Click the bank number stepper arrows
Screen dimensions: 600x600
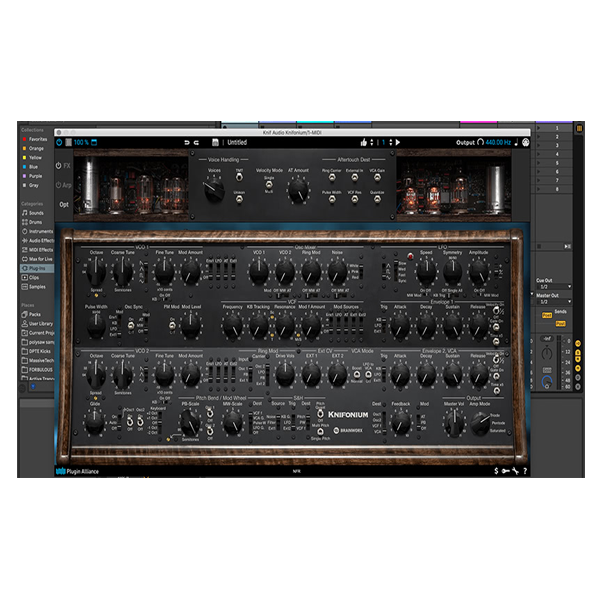391,142
